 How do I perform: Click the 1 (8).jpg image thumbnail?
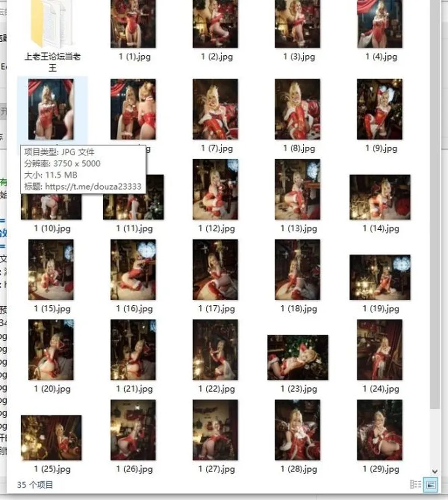[297, 109]
